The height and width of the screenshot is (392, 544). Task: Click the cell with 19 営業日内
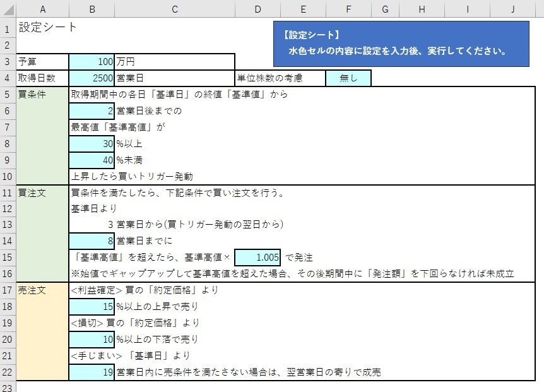(x=92, y=372)
